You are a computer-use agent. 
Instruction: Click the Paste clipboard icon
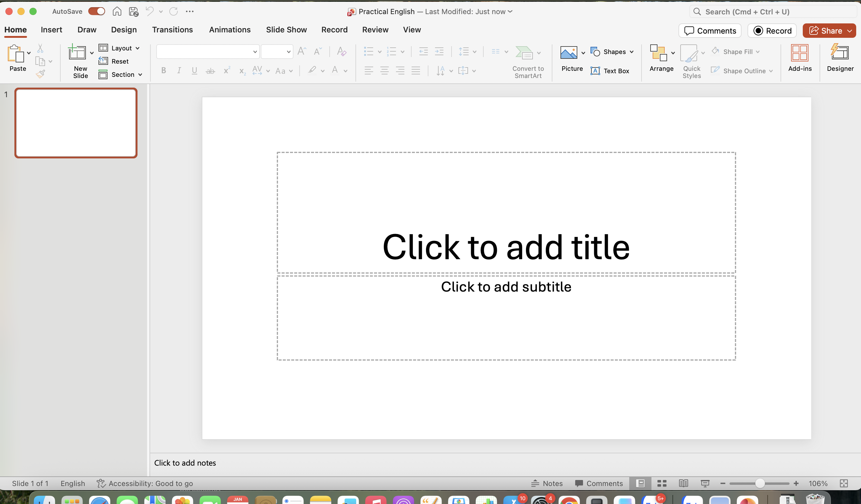(x=16, y=54)
